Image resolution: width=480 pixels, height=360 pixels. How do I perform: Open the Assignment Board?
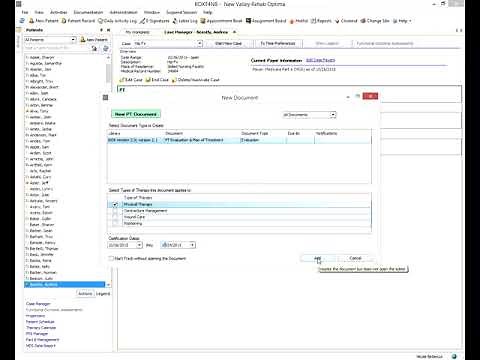click(266, 21)
